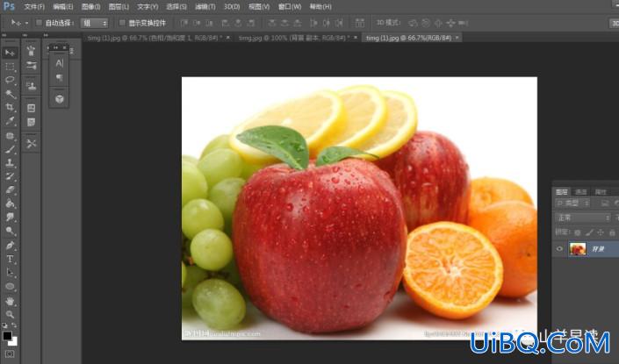Toggle lock image pixels brush icon

[x=589, y=232]
